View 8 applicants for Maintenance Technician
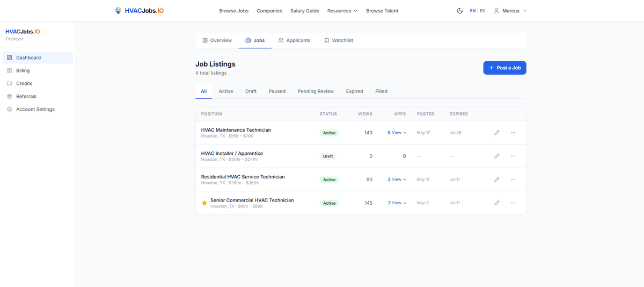This screenshot has width=644, height=287. [397, 133]
